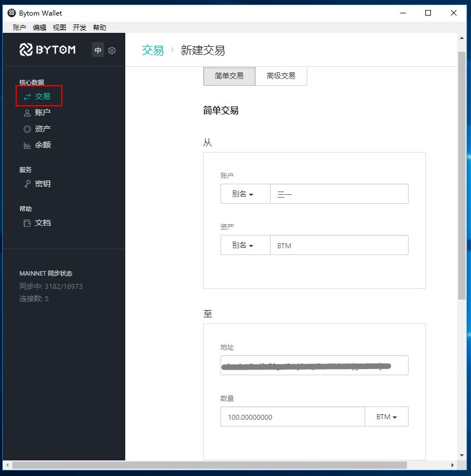The height and width of the screenshot is (476, 471).
Task: Expand the 别名 dropdown for 账户
Action: point(246,194)
